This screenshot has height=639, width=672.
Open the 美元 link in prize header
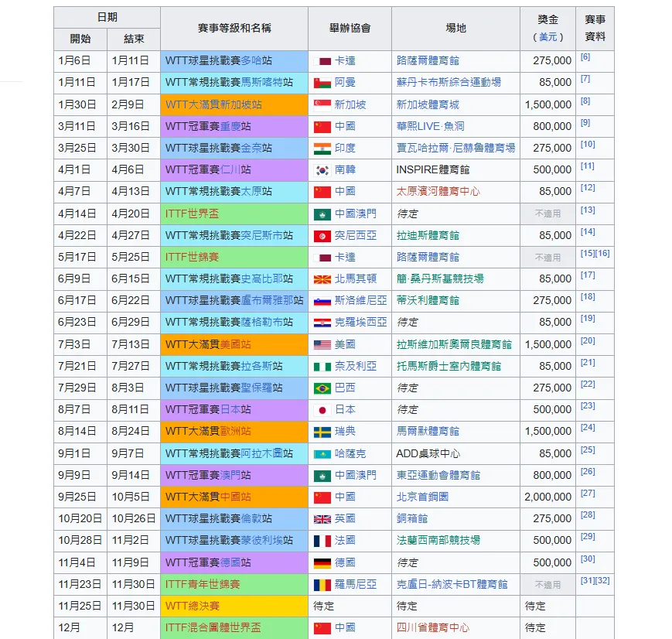[548, 37]
